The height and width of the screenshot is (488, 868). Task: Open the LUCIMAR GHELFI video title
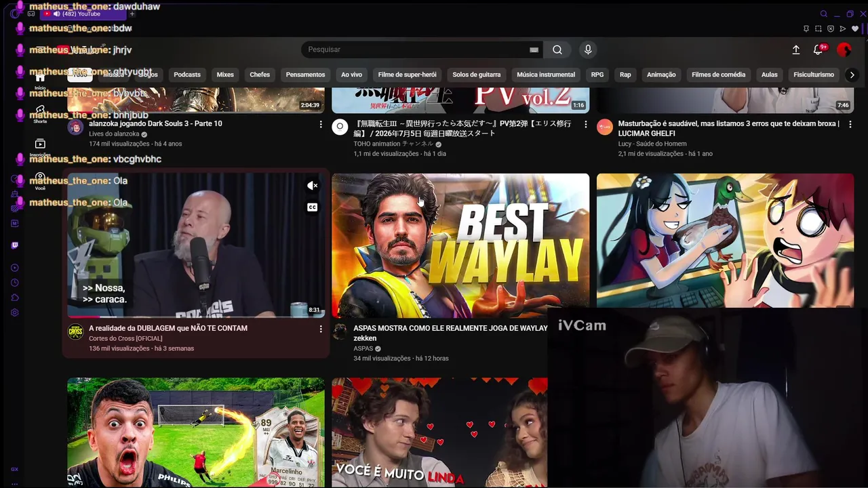tap(729, 128)
